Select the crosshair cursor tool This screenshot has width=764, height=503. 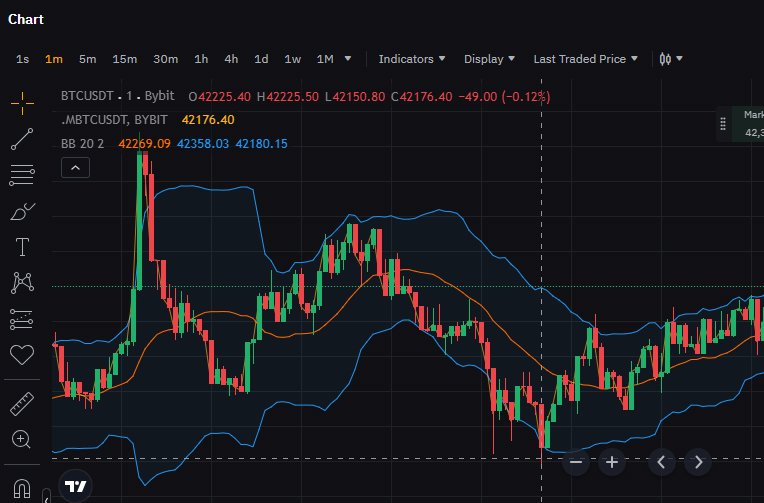click(22, 103)
